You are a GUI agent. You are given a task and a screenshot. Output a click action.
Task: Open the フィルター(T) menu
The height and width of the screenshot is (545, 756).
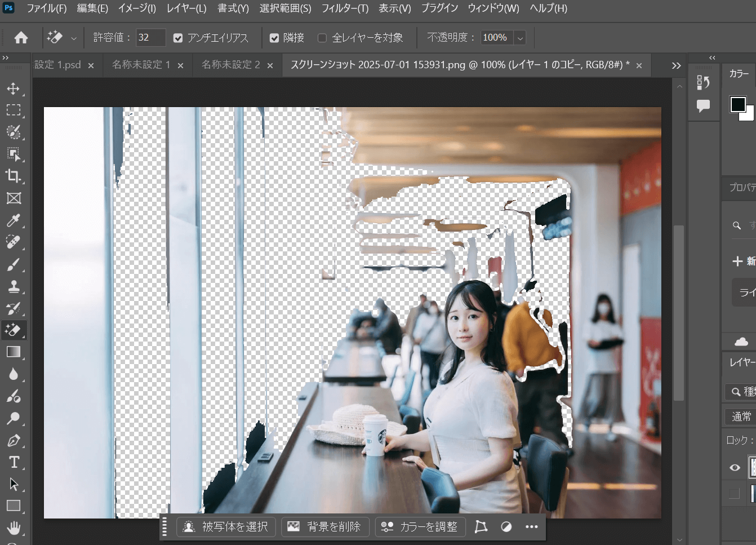pyautogui.click(x=345, y=8)
